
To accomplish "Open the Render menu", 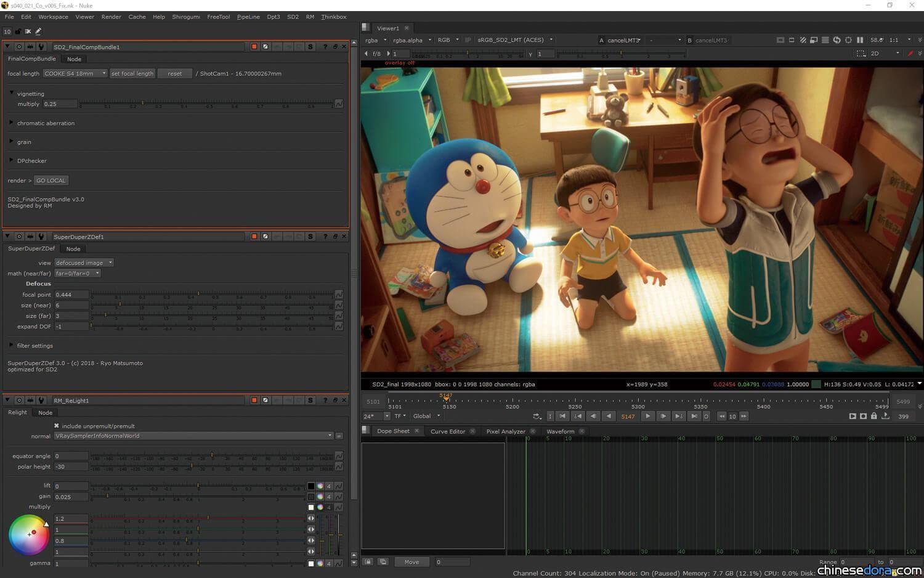I will coord(111,17).
